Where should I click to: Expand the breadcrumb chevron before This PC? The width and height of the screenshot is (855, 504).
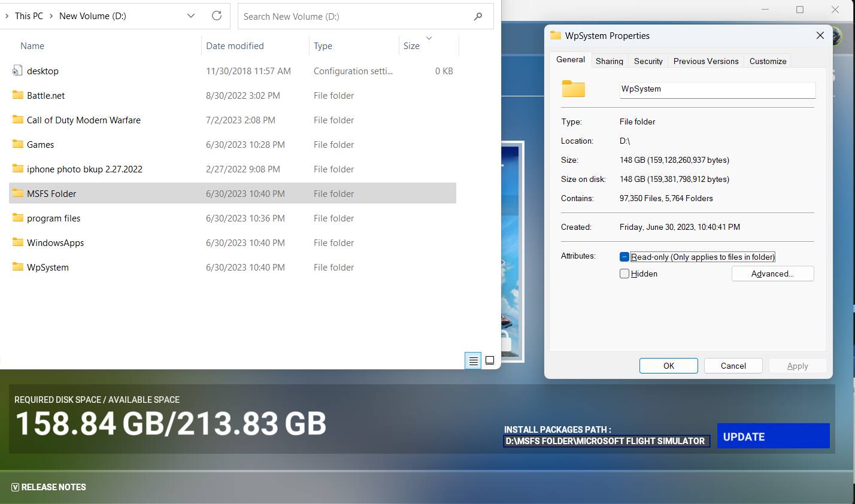click(x=7, y=16)
